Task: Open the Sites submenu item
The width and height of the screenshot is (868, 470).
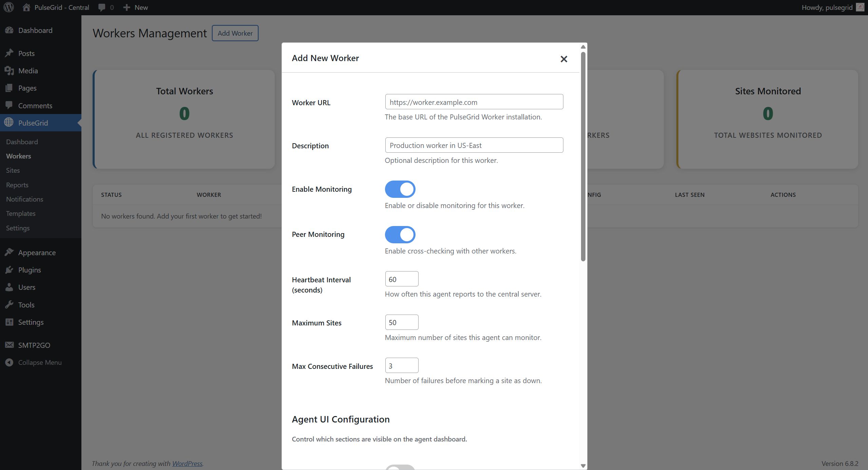Action: 13,170
